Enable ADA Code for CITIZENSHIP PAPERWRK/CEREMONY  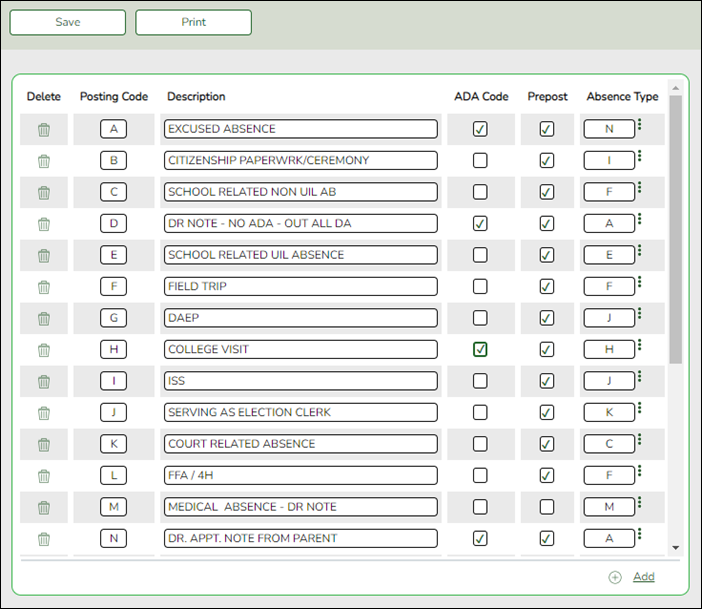[x=480, y=160]
